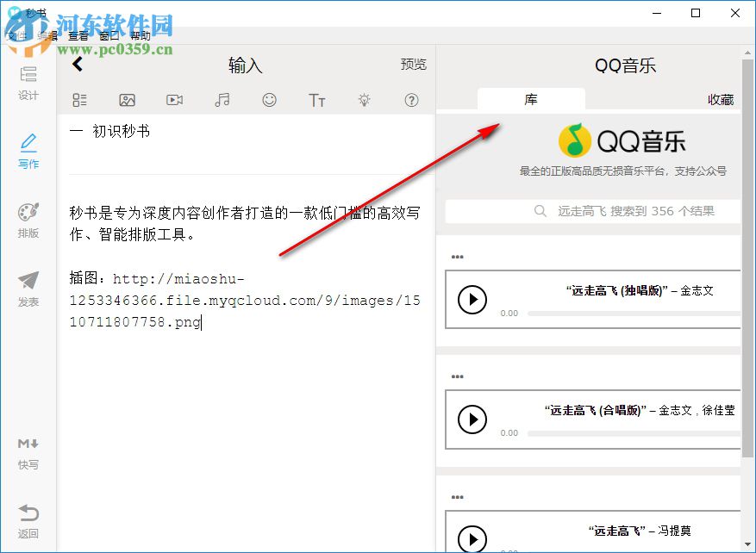Viewport: 756px width, 553px height.
Task: Open the help question mark icon
Action: click(x=412, y=100)
